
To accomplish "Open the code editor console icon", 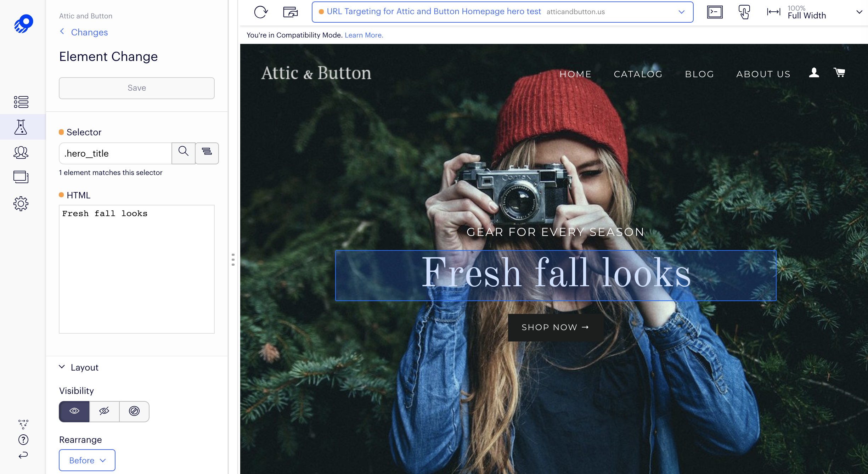I will 715,12.
